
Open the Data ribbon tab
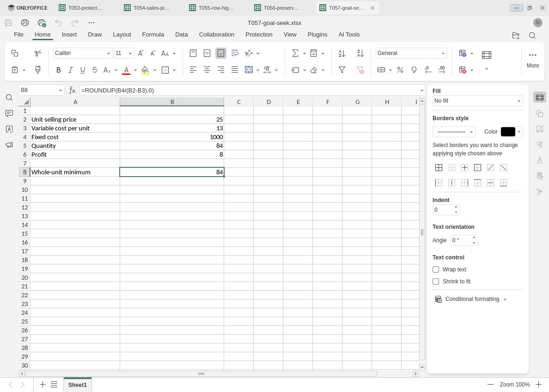coord(181,35)
